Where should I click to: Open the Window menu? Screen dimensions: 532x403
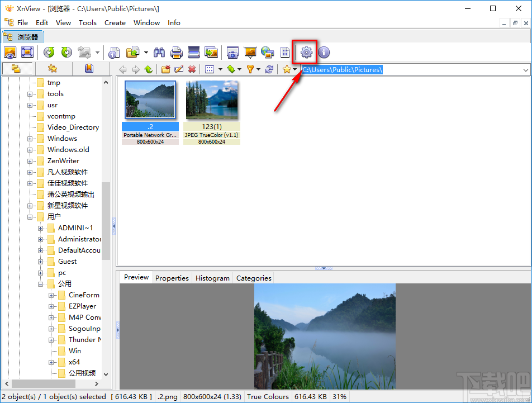pos(147,23)
